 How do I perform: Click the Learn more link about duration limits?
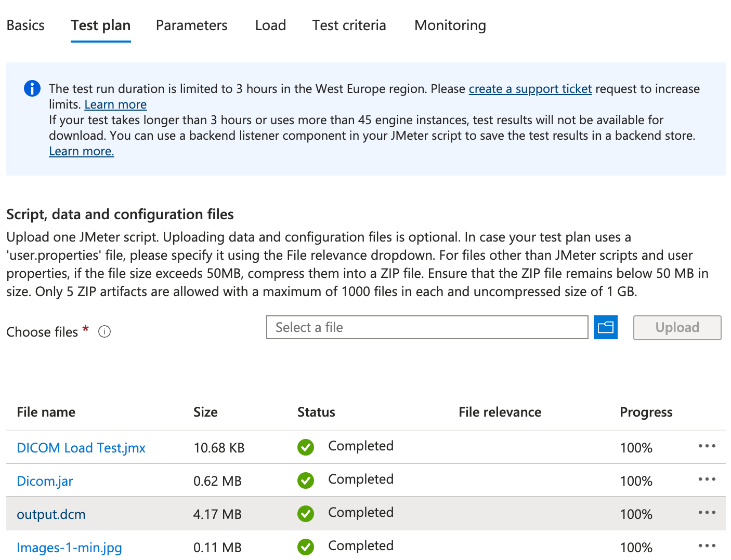[115, 104]
